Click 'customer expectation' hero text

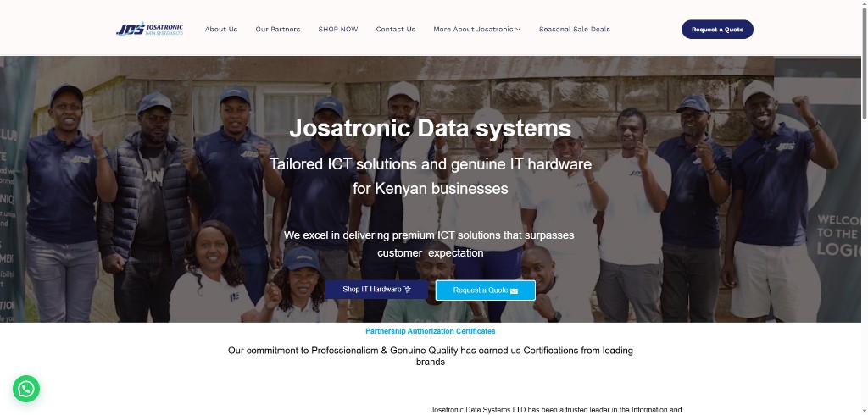pyautogui.click(x=430, y=253)
